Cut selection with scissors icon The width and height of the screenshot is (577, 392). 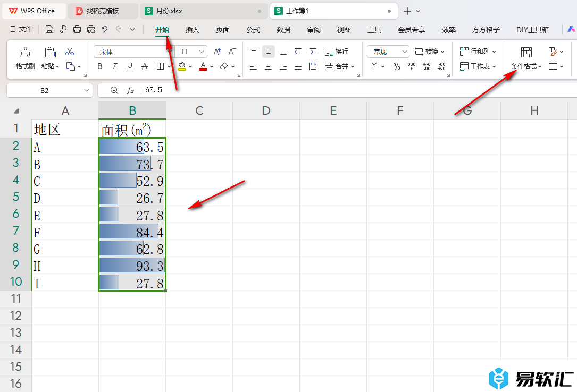click(x=70, y=52)
